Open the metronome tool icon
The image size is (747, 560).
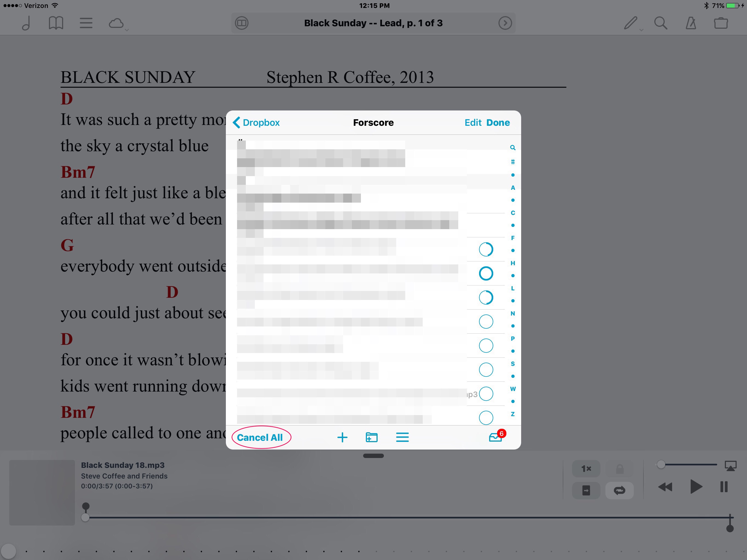(691, 23)
